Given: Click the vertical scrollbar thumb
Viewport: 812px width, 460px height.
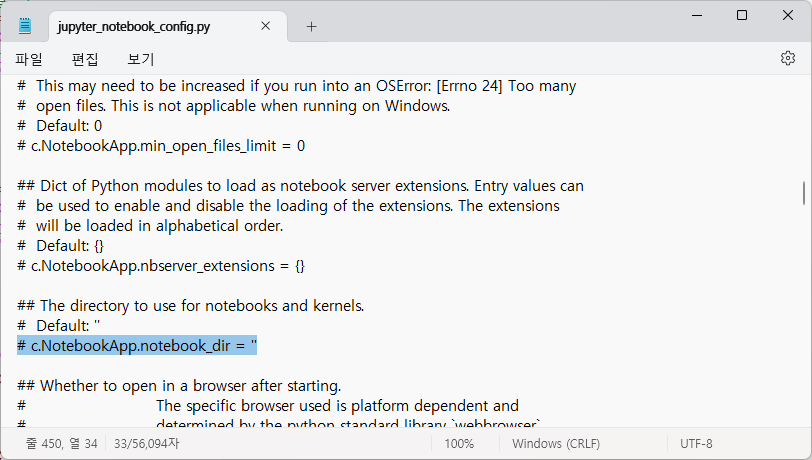Looking at the screenshot, I should coord(804,193).
